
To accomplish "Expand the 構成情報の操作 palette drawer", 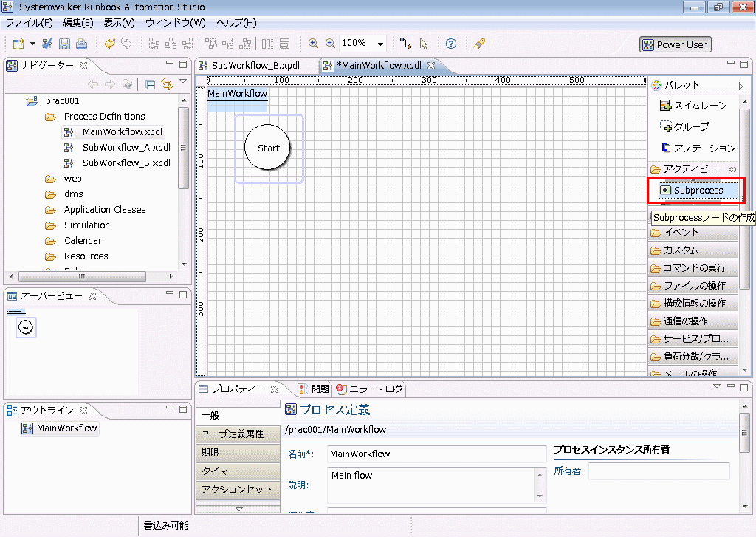I will (693, 304).
